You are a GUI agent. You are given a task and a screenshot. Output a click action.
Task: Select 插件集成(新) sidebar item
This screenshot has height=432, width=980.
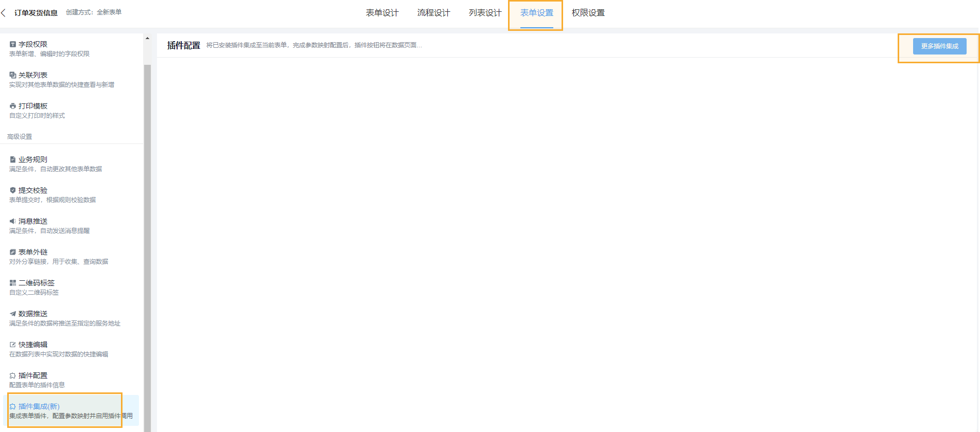tap(72, 411)
